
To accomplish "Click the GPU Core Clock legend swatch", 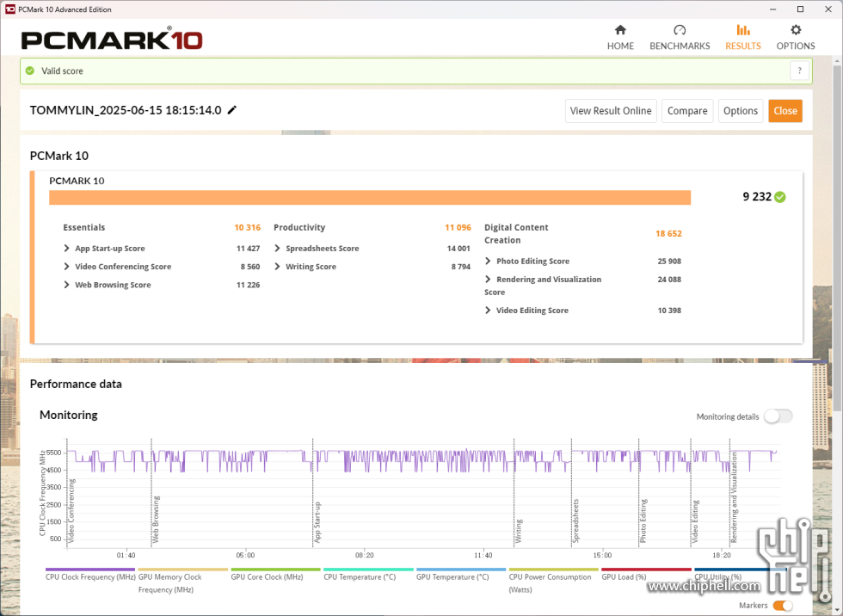I will [275, 570].
